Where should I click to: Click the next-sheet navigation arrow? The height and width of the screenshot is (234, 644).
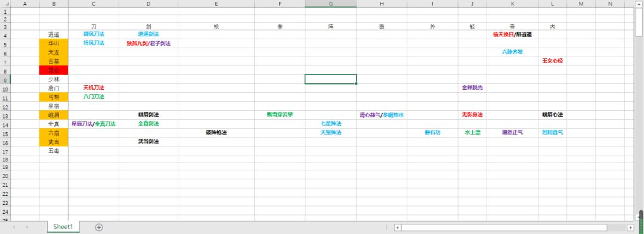point(27,227)
